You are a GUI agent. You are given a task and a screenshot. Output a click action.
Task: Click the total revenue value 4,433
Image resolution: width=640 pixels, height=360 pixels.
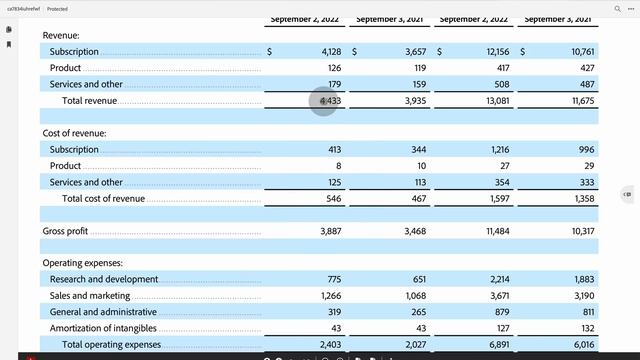[331, 101]
